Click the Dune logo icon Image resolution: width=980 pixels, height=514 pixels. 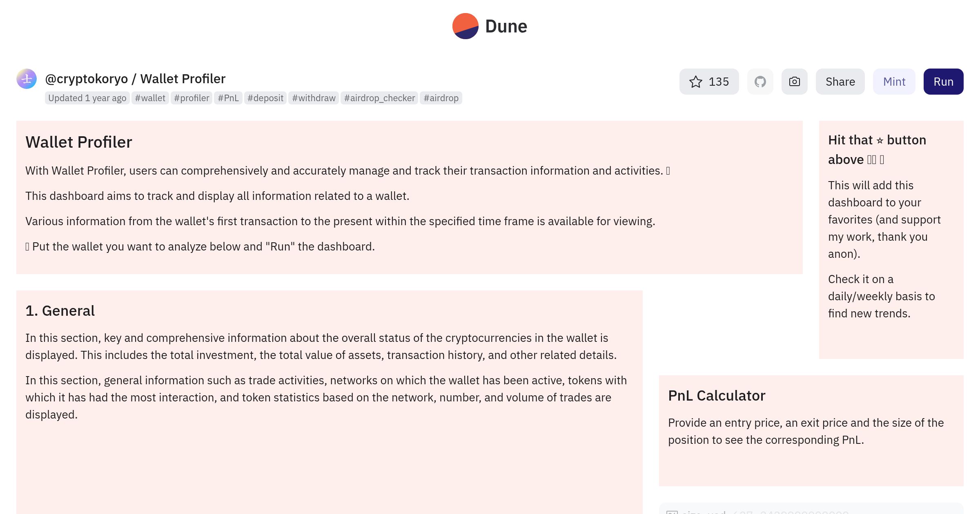465,26
